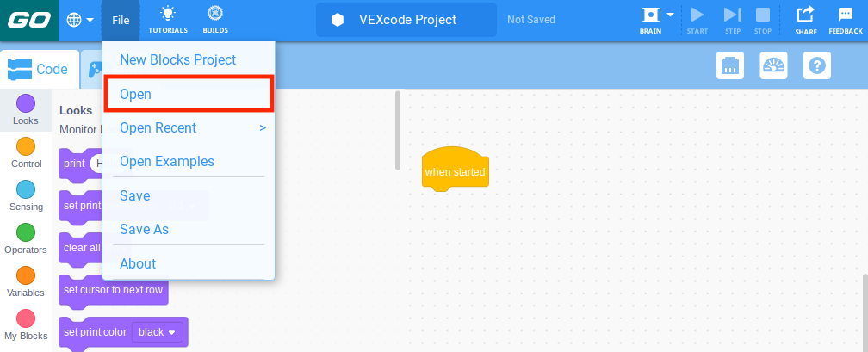Open the Help question mark icon
This screenshot has height=352, width=868.
pos(816,65)
